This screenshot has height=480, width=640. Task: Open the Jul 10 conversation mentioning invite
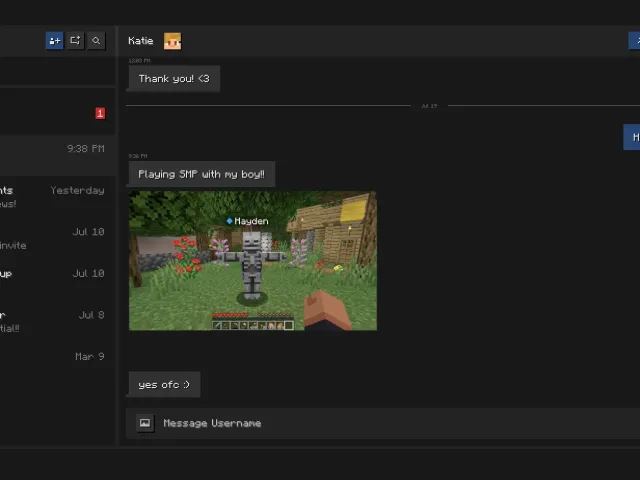[58, 238]
